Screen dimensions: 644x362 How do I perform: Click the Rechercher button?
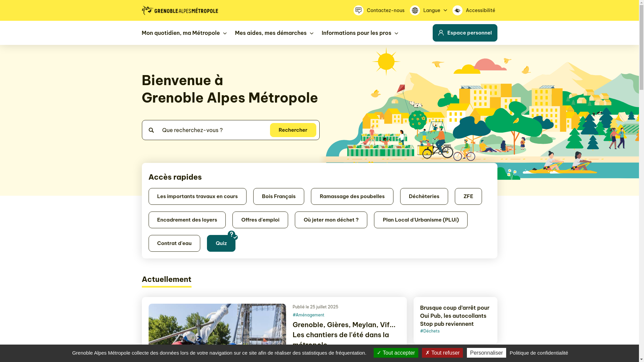point(293,130)
